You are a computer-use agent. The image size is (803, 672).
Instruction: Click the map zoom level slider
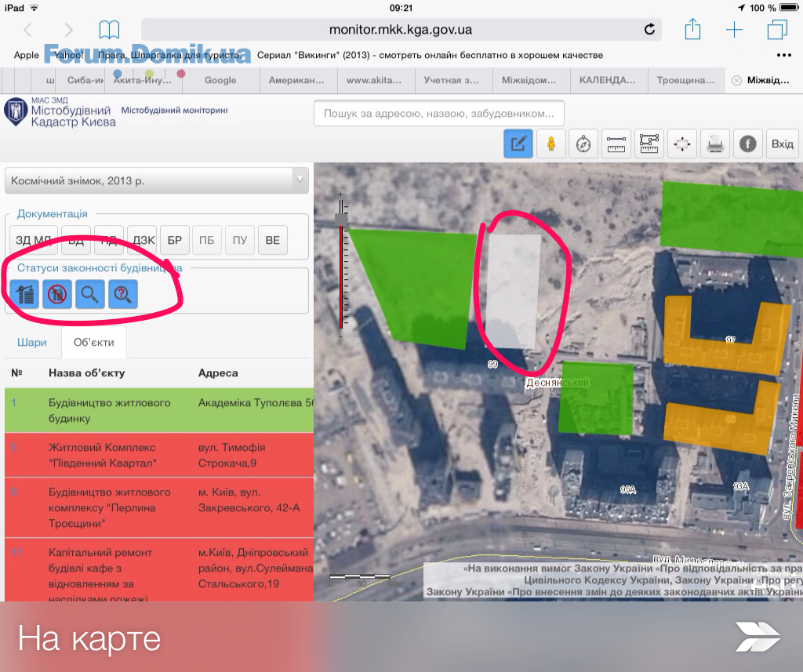(341, 267)
